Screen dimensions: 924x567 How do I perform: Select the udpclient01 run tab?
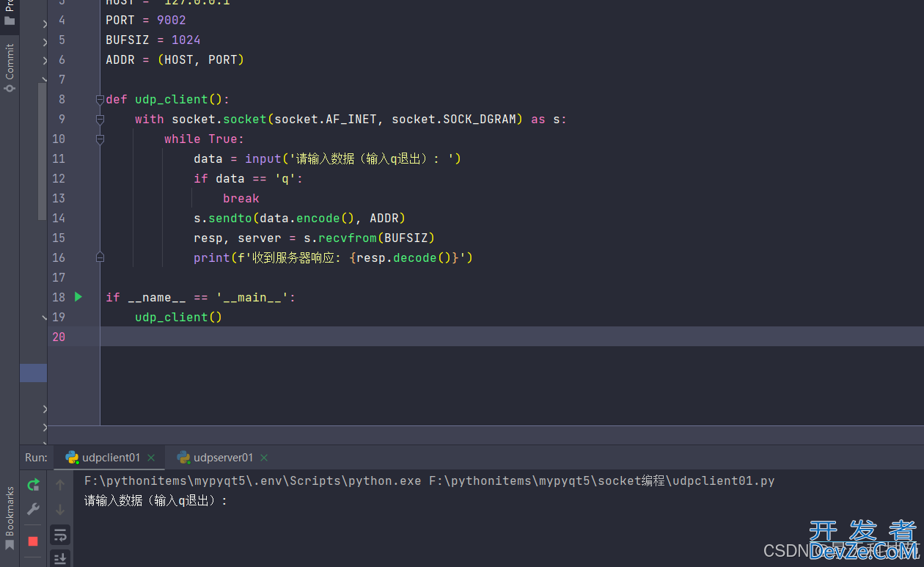pyautogui.click(x=111, y=458)
